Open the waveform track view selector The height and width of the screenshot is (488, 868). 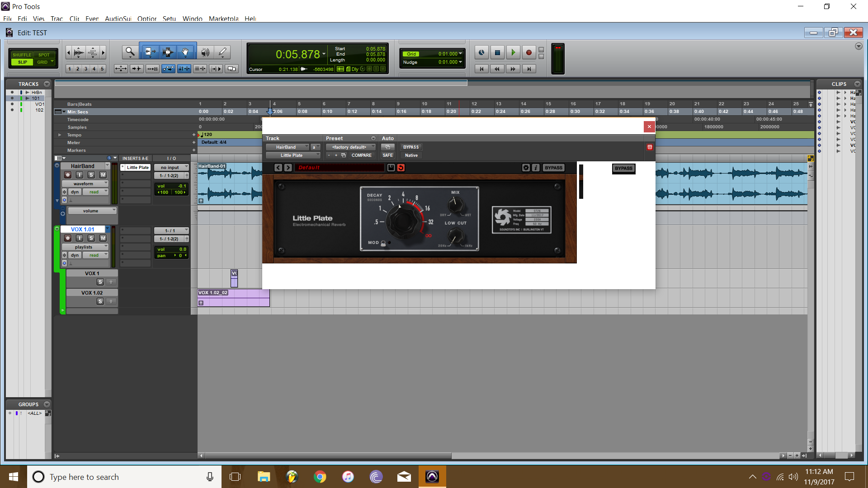click(x=85, y=184)
